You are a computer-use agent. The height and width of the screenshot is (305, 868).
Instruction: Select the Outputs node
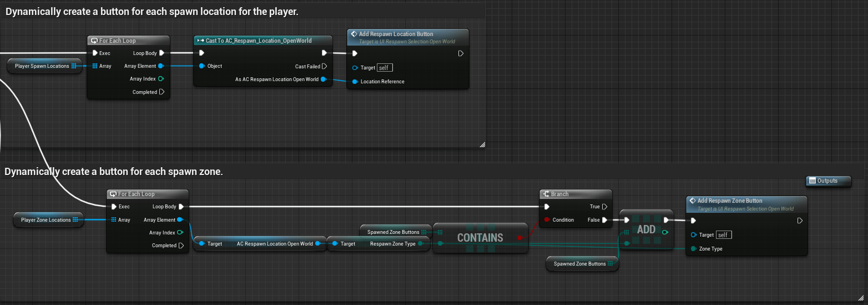click(828, 181)
